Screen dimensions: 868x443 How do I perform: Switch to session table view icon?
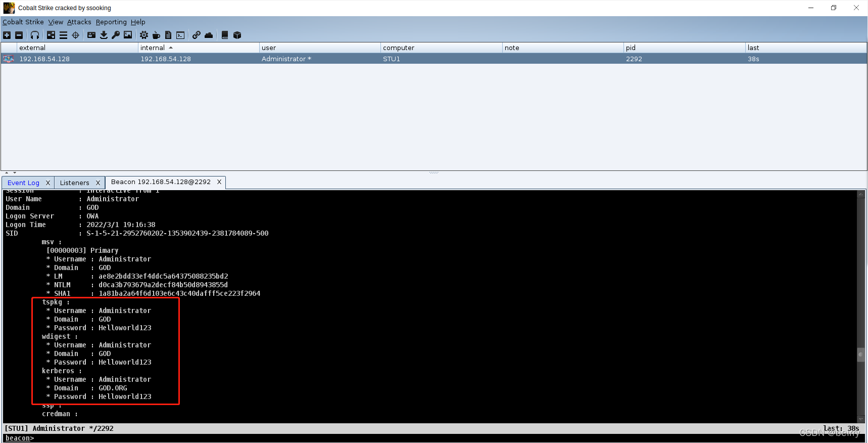click(x=63, y=35)
